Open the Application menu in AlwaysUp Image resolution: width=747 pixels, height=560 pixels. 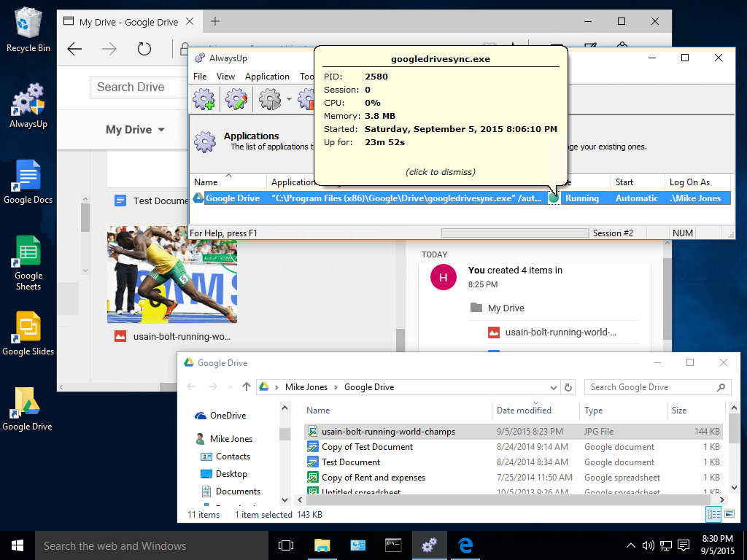[267, 76]
